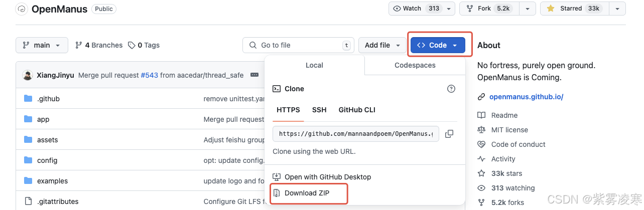Open XiangJinyu author link

point(55,75)
